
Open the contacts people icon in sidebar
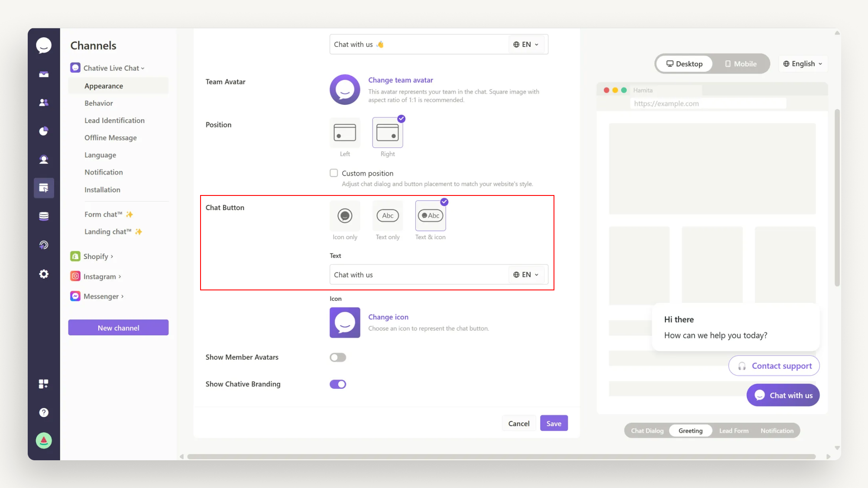[44, 103]
